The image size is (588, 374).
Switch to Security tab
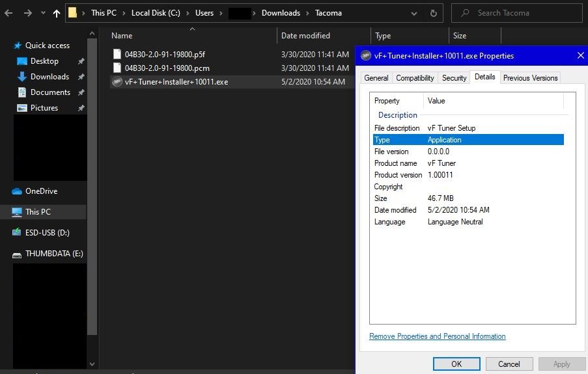point(454,78)
